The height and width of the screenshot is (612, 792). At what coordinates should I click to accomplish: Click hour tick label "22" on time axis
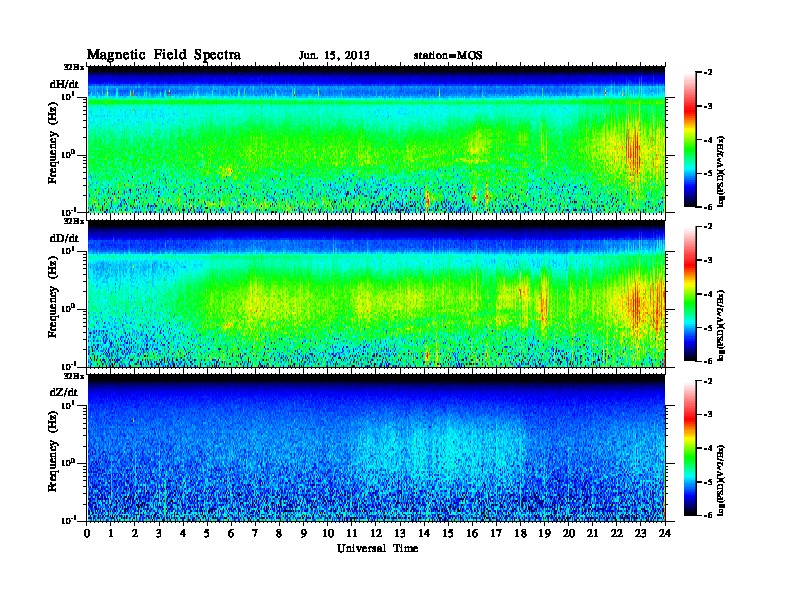point(617,534)
